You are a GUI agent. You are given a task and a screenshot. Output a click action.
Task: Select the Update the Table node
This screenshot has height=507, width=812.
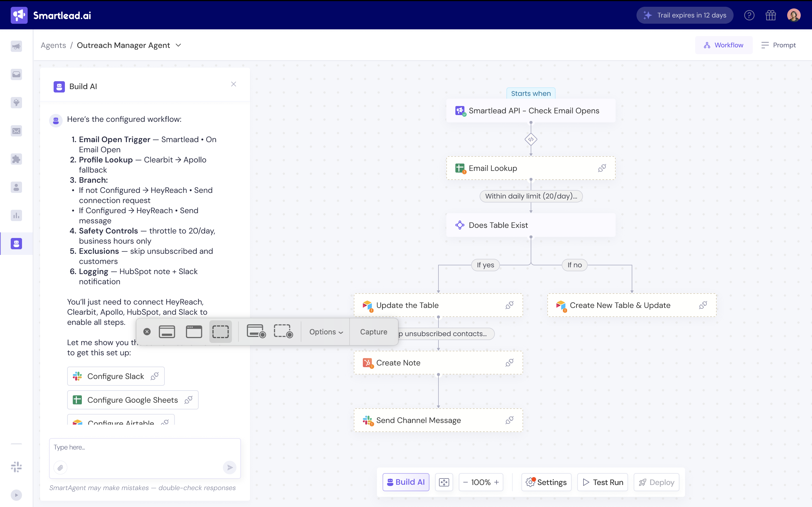pos(438,305)
